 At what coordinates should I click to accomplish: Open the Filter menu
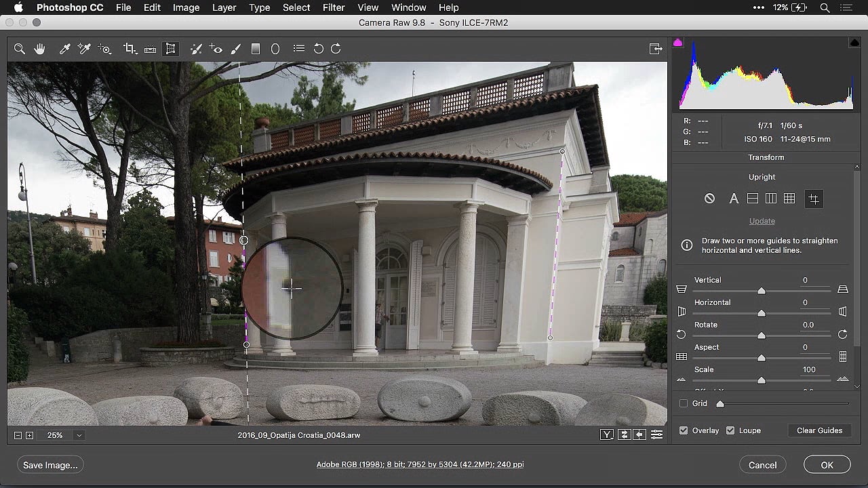click(x=334, y=7)
